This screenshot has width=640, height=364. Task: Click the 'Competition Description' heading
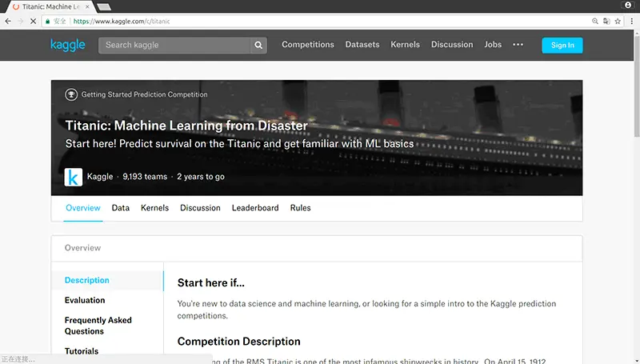click(x=238, y=342)
